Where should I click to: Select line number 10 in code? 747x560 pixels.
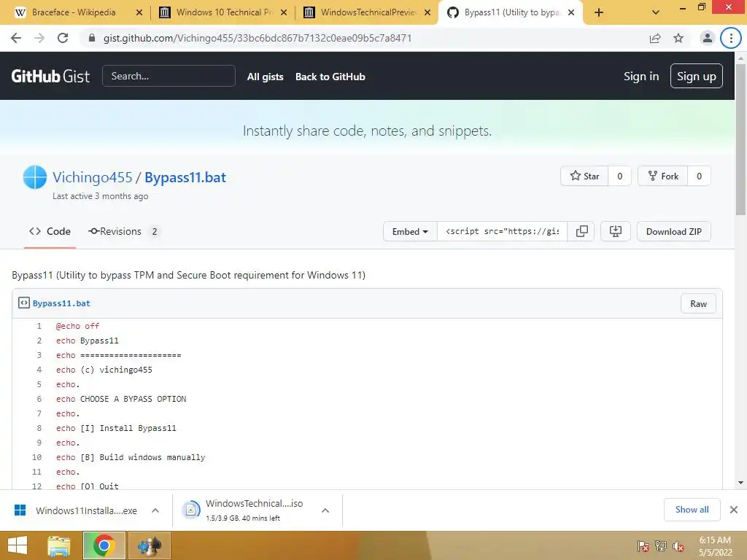[x=36, y=457]
